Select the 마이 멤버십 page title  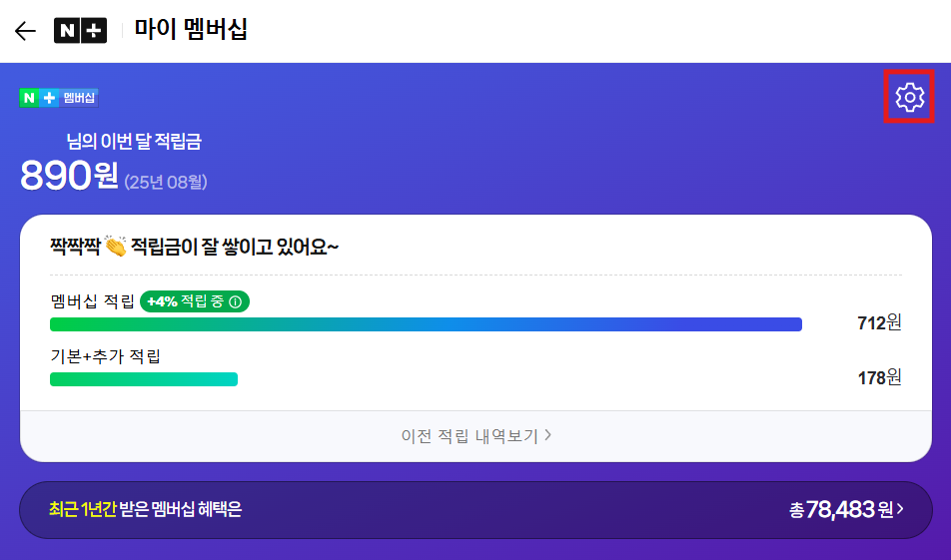[x=191, y=29]
